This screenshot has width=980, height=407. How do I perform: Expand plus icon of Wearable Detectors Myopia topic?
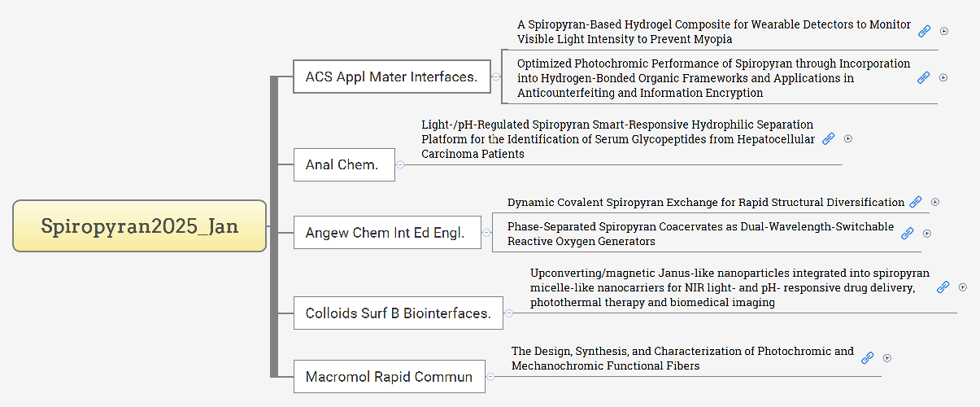point(944,32)
